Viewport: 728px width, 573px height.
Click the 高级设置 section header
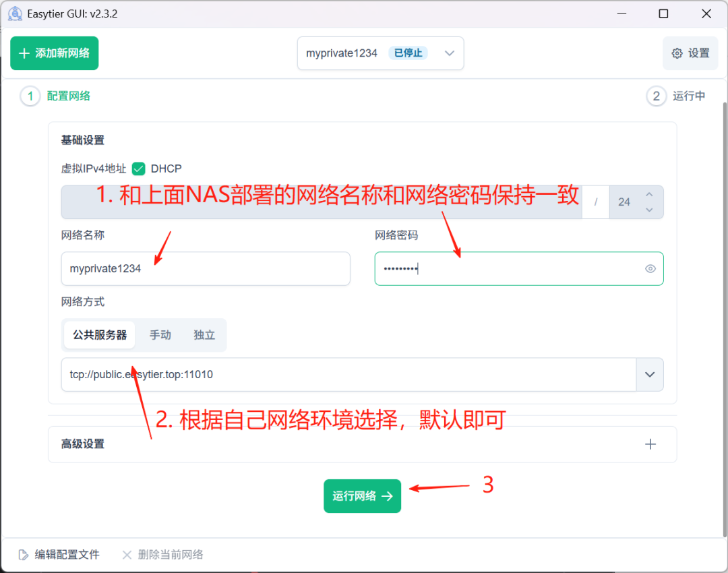[362, 444]
